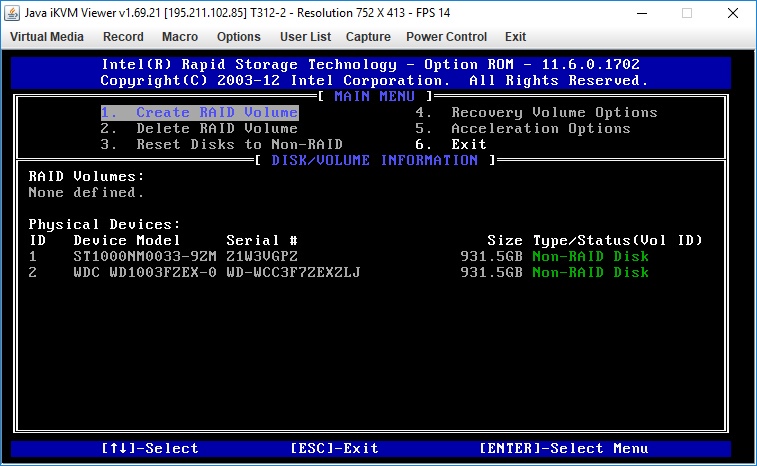Viewport: 757px width, 466px height.
Task: Close the iKVM Viewer window
Action: pyautogui.click(x=732, y=13)
